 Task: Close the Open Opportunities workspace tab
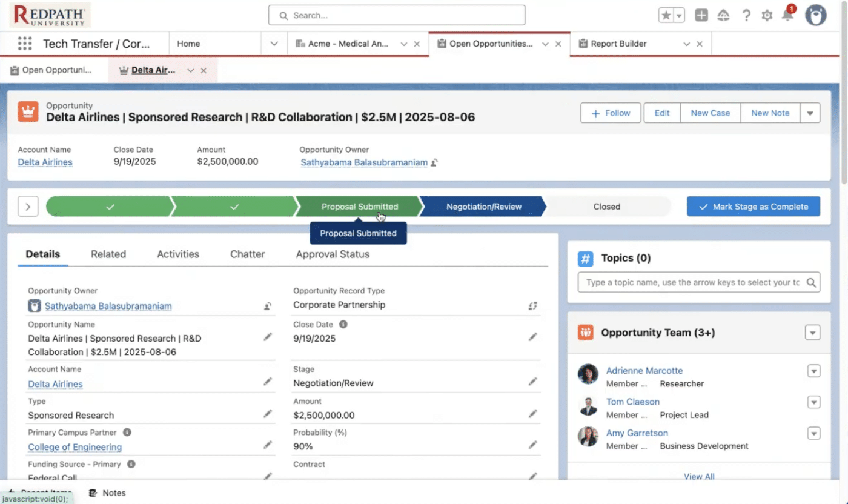tap(558, 44)
